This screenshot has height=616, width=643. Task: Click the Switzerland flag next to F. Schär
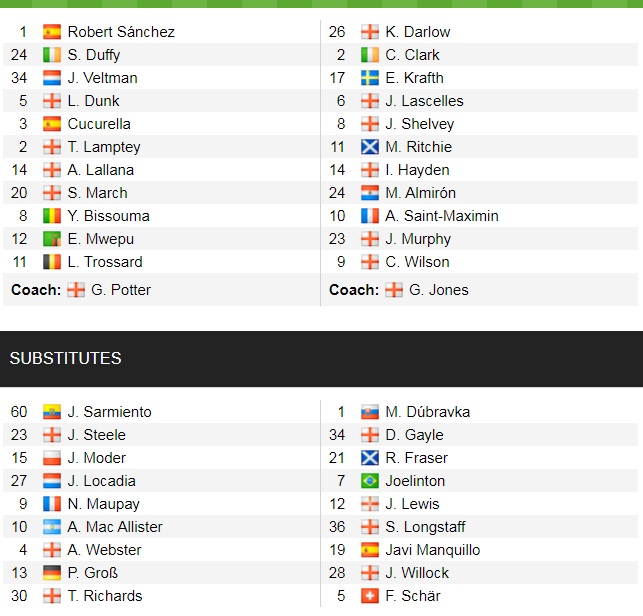pyautogui.click(x=370, y=596)
